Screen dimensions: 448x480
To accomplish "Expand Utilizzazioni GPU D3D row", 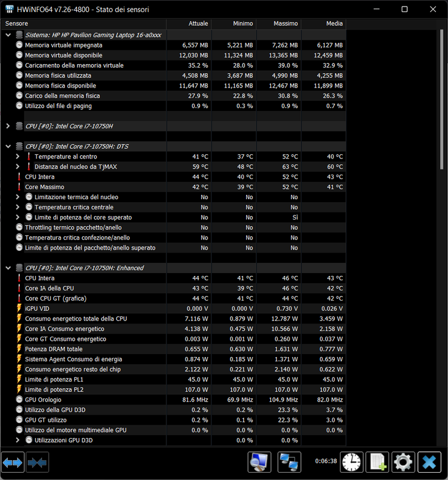I will pos(18,440).
